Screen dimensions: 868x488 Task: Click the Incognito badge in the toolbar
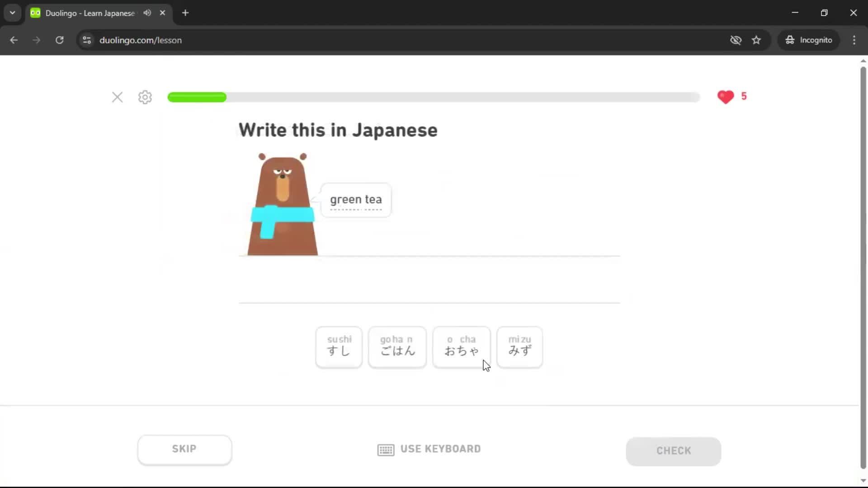809,40
